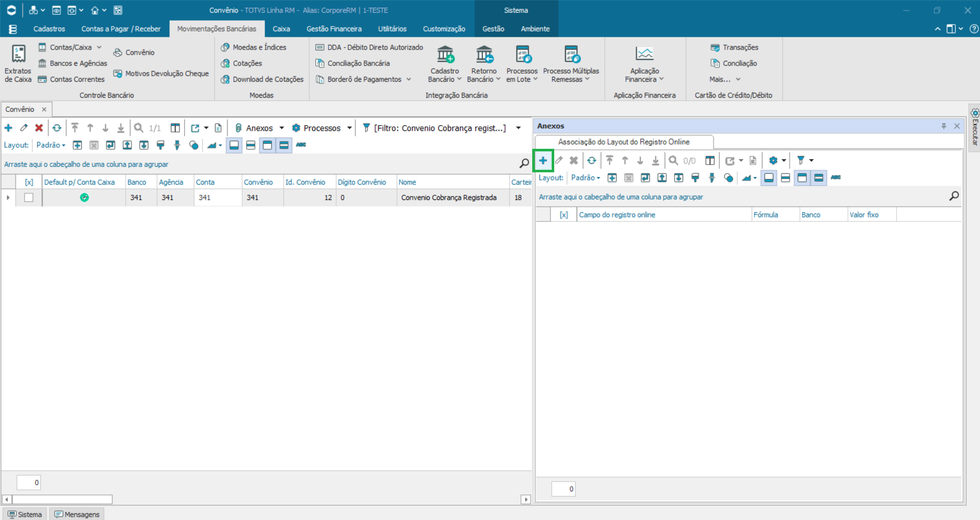Open the Processo Múltiplas Remessas dropdown

coord(571,64)
